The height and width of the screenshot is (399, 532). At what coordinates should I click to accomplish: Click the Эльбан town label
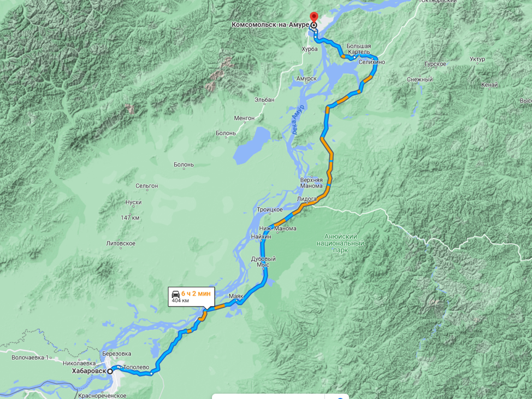[x=264, y=100]
